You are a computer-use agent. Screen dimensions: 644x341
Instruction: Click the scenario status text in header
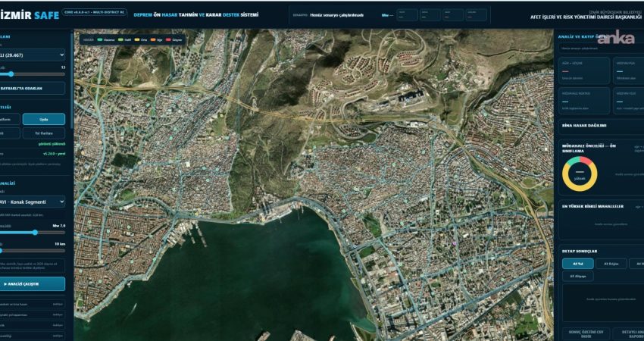[x=337, y=15]
